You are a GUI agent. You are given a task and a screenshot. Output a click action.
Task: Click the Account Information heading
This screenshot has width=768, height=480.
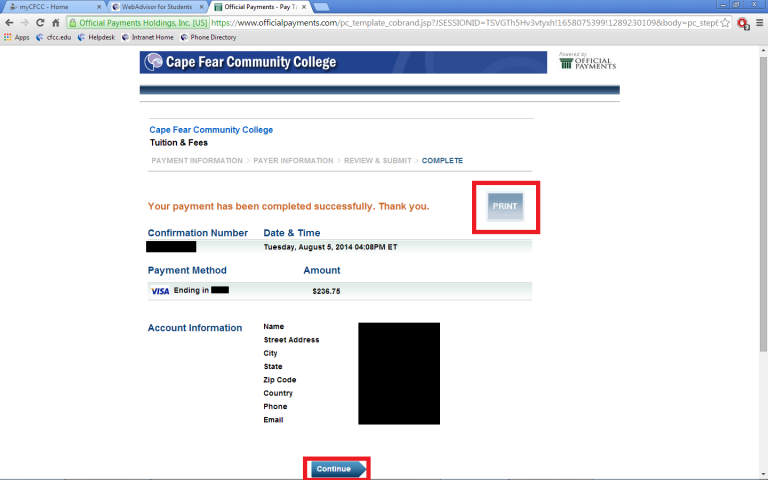(195, 328)
